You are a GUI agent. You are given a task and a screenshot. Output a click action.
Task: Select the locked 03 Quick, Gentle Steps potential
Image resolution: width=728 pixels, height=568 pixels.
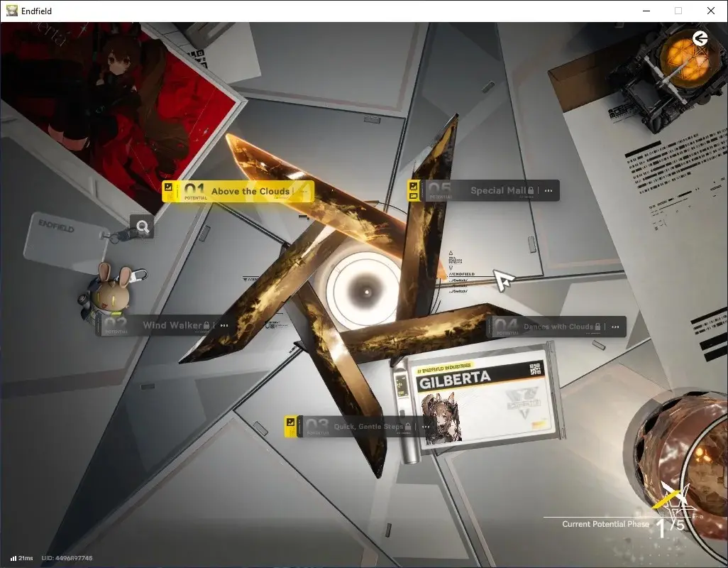pyautogui.click(x=359, y=426)
